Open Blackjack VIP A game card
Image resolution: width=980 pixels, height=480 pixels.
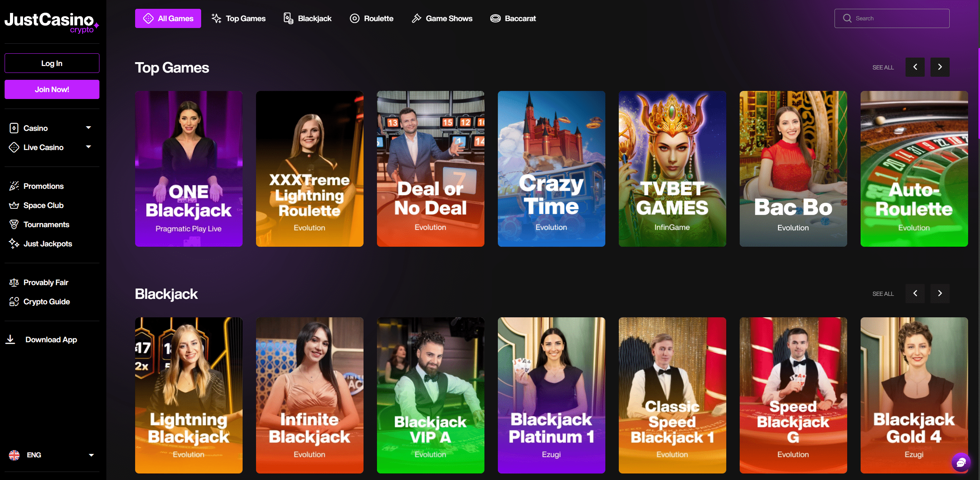[x=430, y=395]
